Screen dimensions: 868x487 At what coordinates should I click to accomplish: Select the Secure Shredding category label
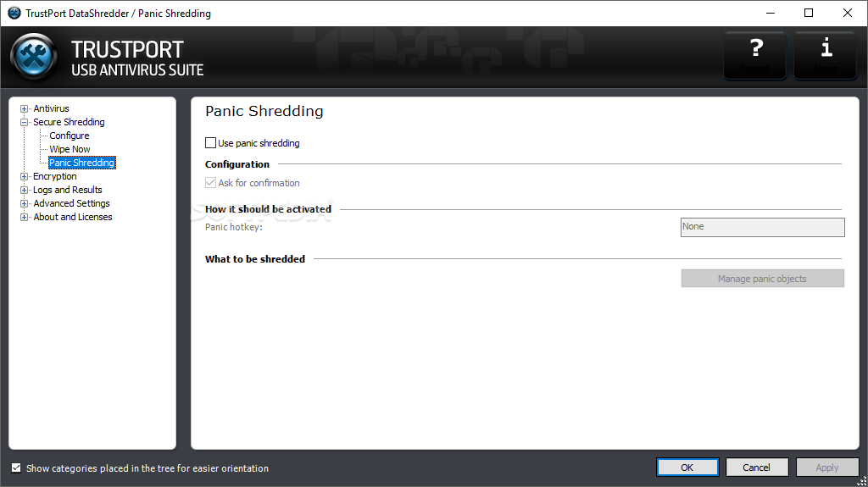point(69,122)
